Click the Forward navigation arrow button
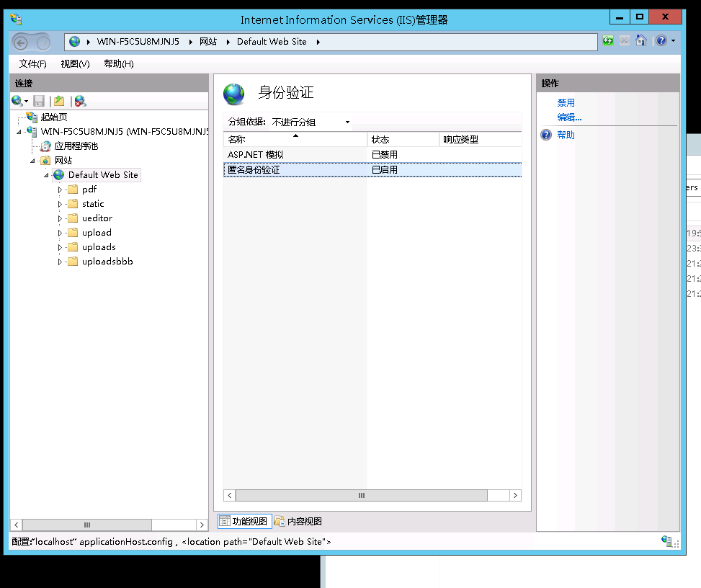 (43, 43)
